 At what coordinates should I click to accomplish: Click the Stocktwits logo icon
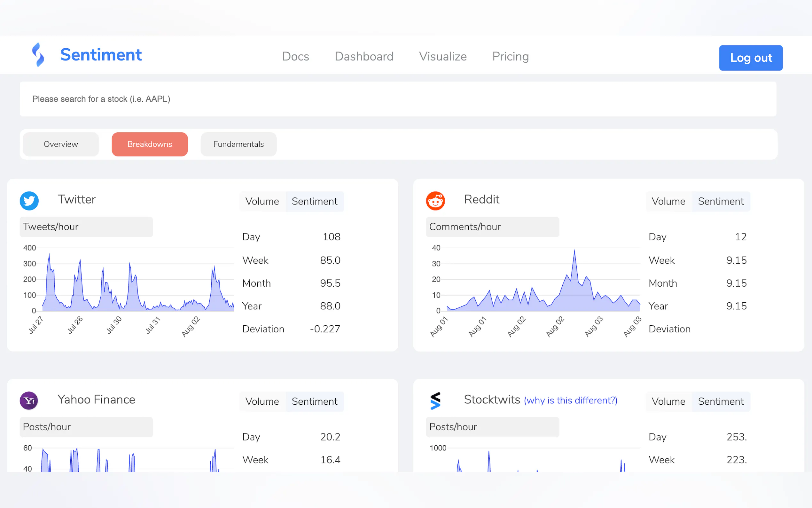tap(435, 401)
